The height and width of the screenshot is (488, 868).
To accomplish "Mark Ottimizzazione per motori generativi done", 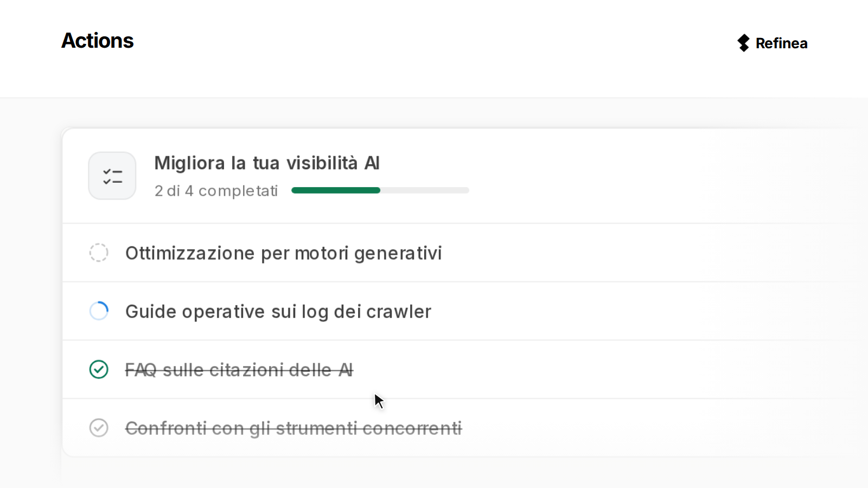I will pyautogui.click(x=99, y=253).
